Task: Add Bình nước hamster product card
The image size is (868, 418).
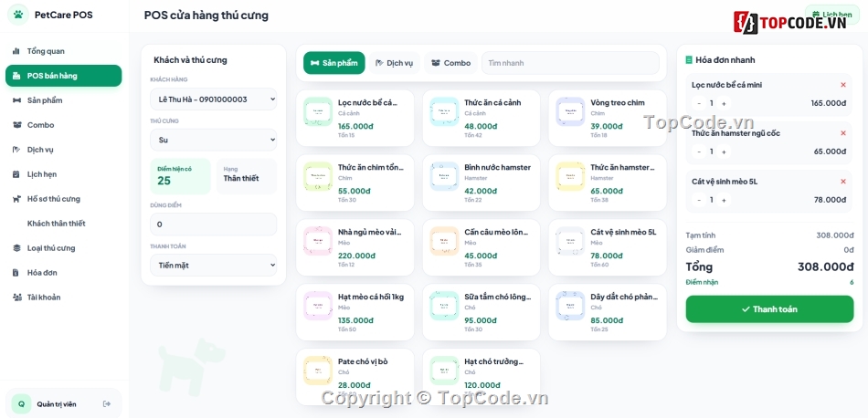Action: pyautogui.click(x=481, y=183)
